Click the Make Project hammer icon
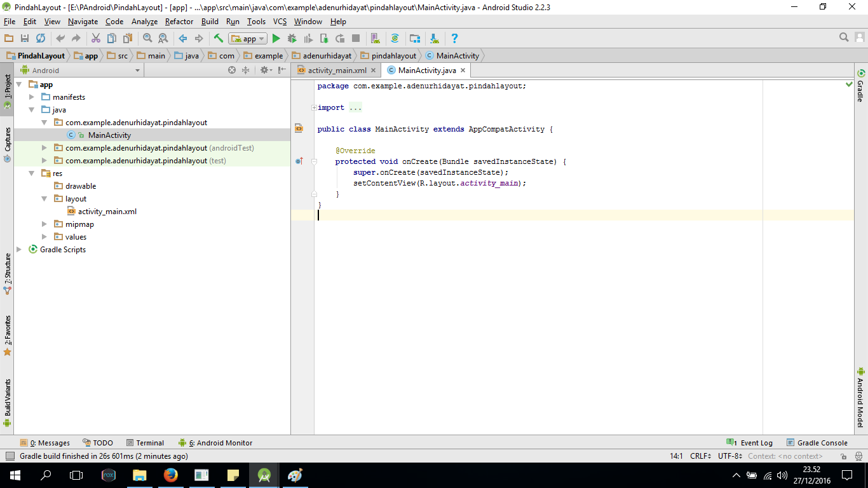Viewport: 868px width, 488px height. [219, 39]
